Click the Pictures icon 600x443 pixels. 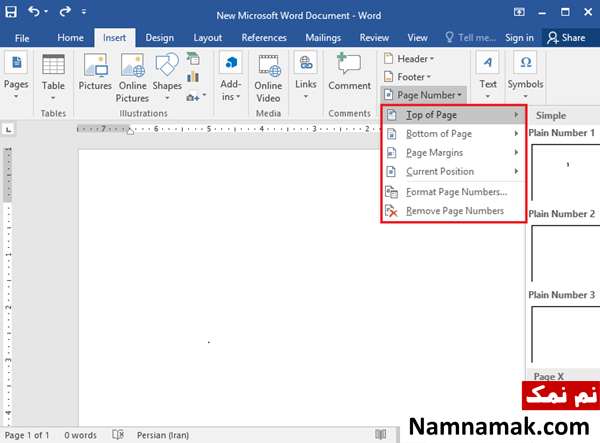(x=95, y=64)
